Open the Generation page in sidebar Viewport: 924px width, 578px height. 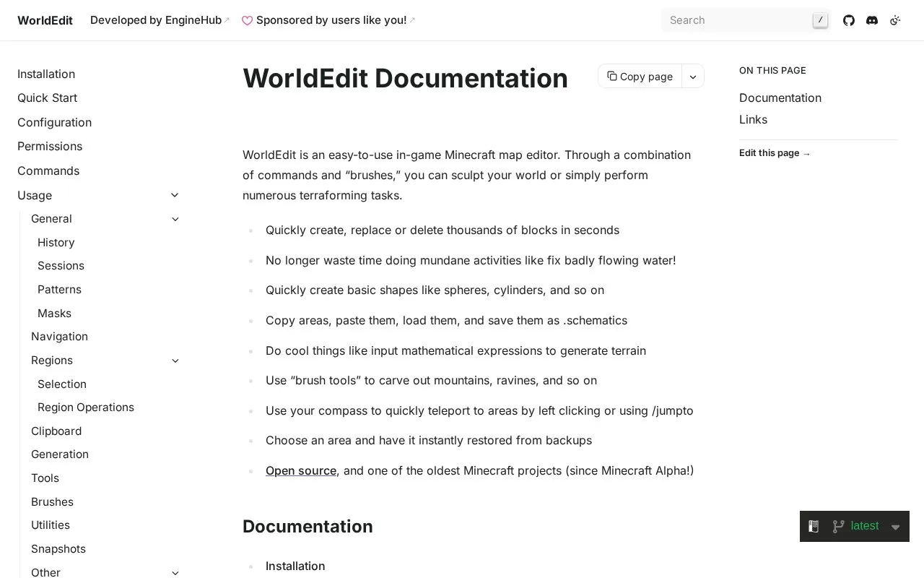[x=59, y=454]
